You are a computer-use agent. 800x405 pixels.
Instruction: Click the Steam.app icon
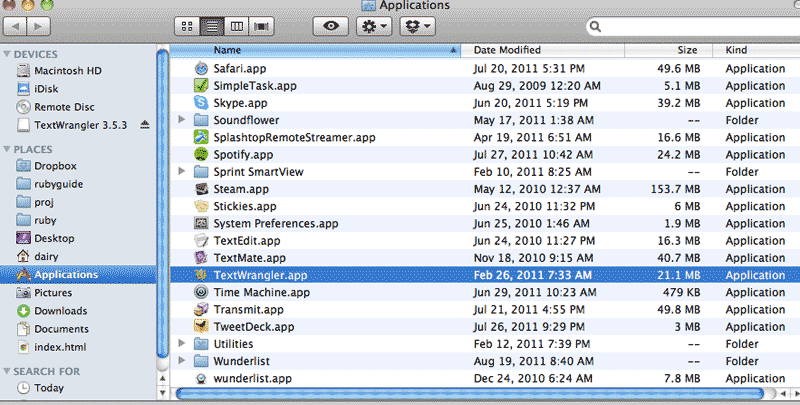(x=201, y=189)
